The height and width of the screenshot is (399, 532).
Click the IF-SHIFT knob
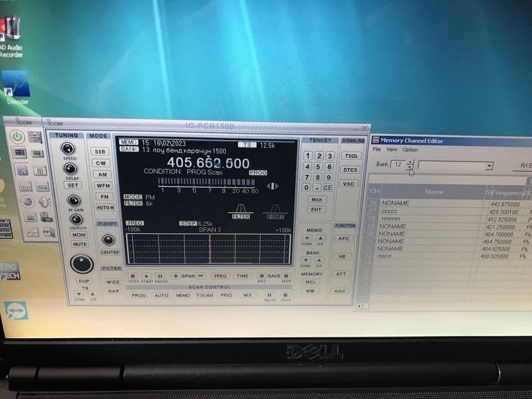point(108,240)
